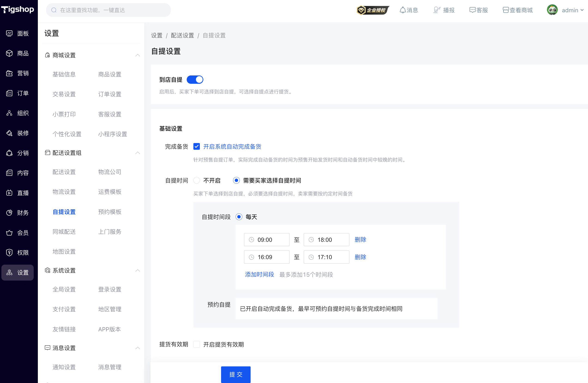Open the 16:09 start time picker

(267, 257)
